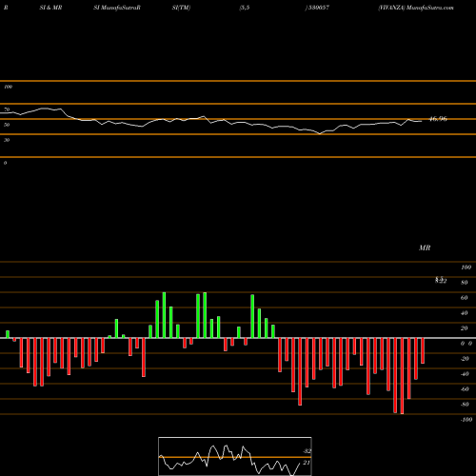Click the MR label above the histogram
Image resolution: width=476 pixels, height=476 pixels.
[425, 248]
